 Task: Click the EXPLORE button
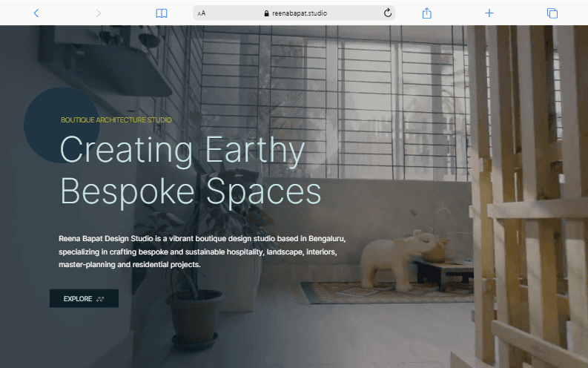pyautogui.click(x=84, y=298)
